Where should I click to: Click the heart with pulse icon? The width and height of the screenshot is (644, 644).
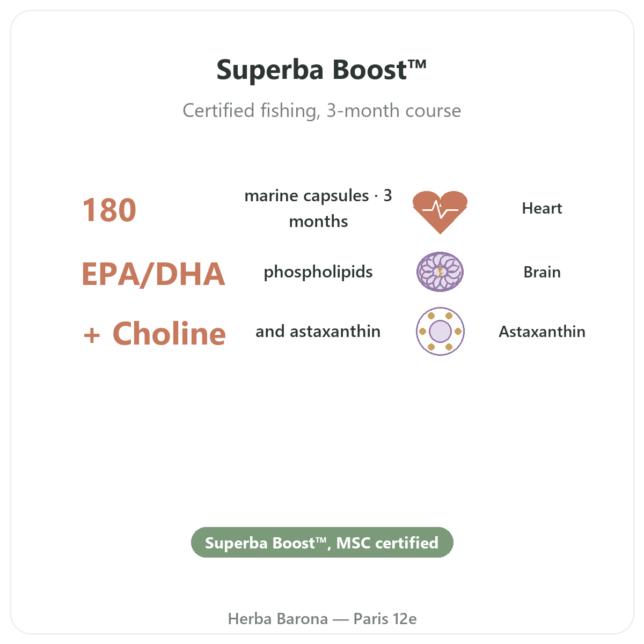[440, 212]
